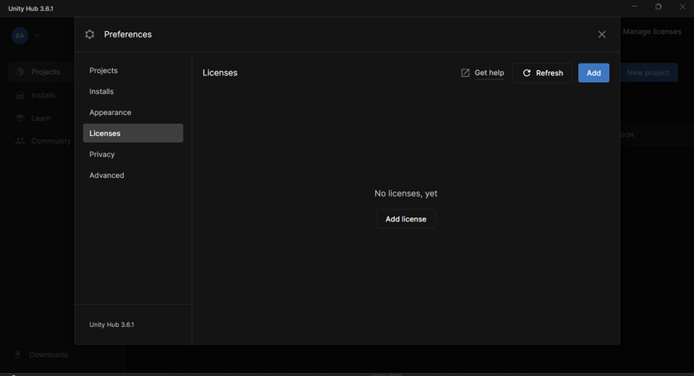Click the blue Add button

click(594, 73)
